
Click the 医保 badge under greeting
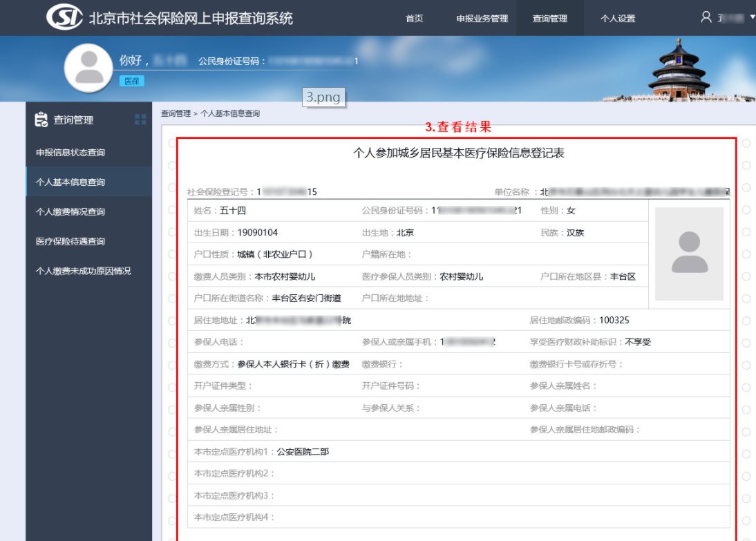(x=131, y=81)
